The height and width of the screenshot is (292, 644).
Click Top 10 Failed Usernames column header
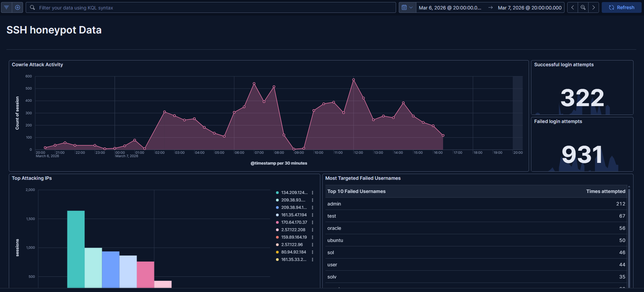pyautogui.click(x=356, y=191)
